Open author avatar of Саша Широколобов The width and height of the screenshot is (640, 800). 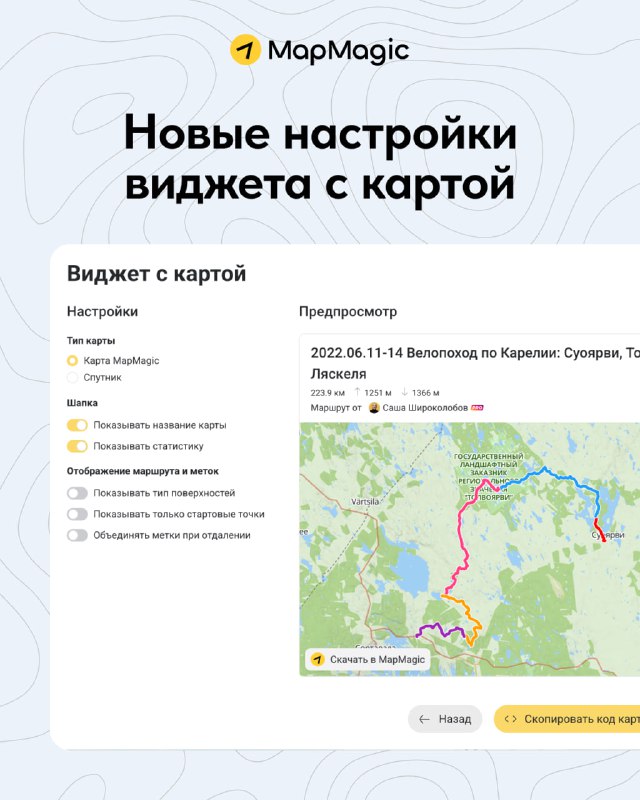tap(374, 408)
